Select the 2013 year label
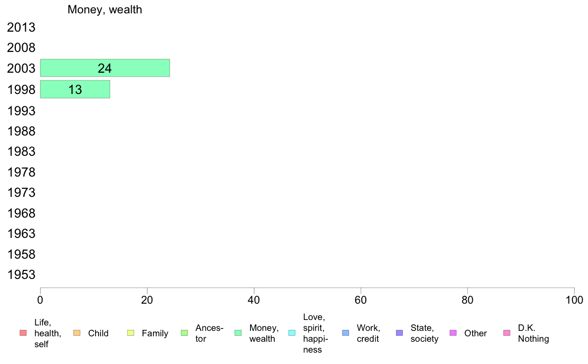This screenshot has width=588, height=364. pyautogui.click(x=21, y=27)
